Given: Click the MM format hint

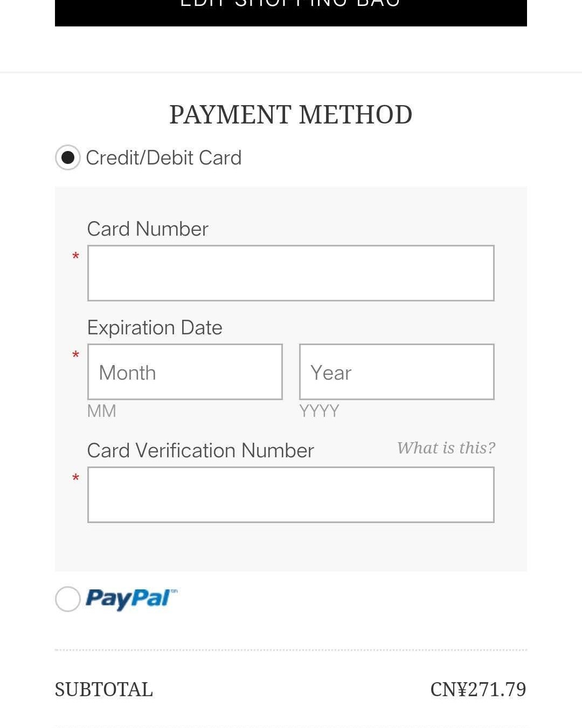Looking at the screenshot, I should click(102, 411).
